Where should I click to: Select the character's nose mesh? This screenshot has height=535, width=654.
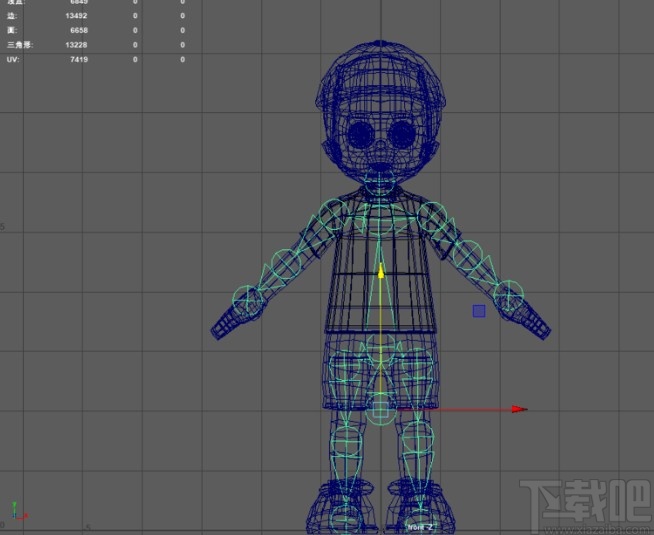tap(381, 145)
